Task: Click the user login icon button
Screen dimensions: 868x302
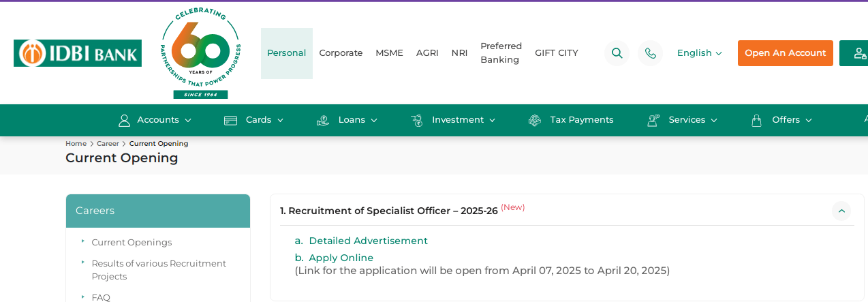Action: point(857,53)
